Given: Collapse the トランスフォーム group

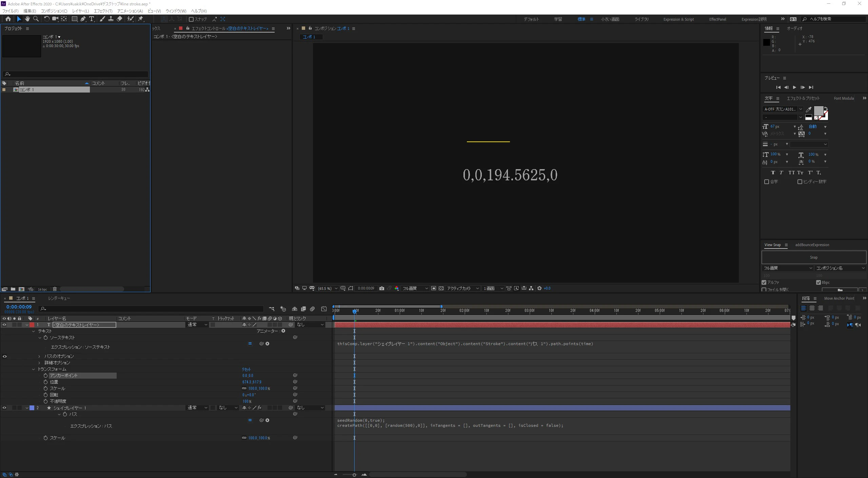Looking at the screenshot, I should (33, 369).
